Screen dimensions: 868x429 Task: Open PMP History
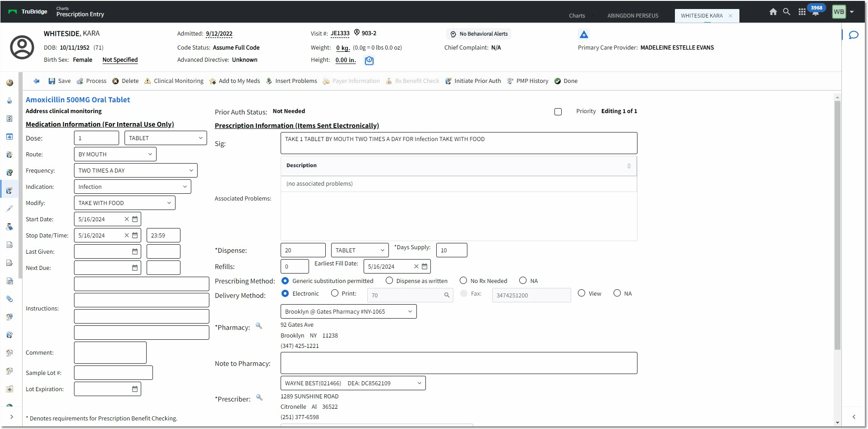coord(527,81)
